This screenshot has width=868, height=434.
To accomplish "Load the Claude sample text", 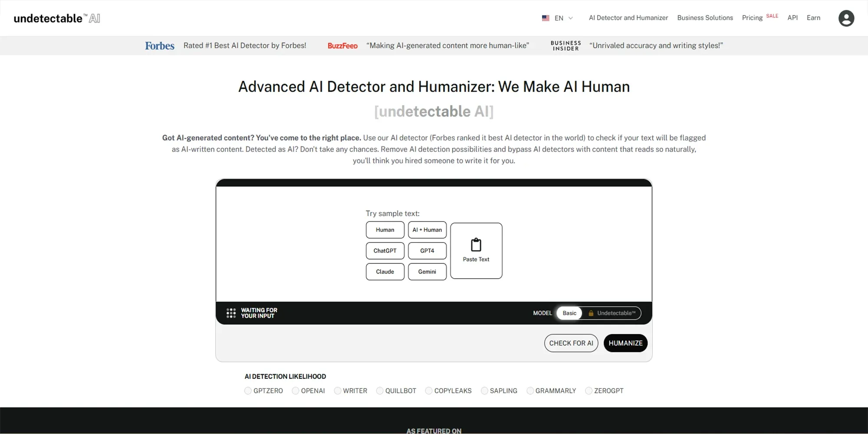I will (385, 272).
